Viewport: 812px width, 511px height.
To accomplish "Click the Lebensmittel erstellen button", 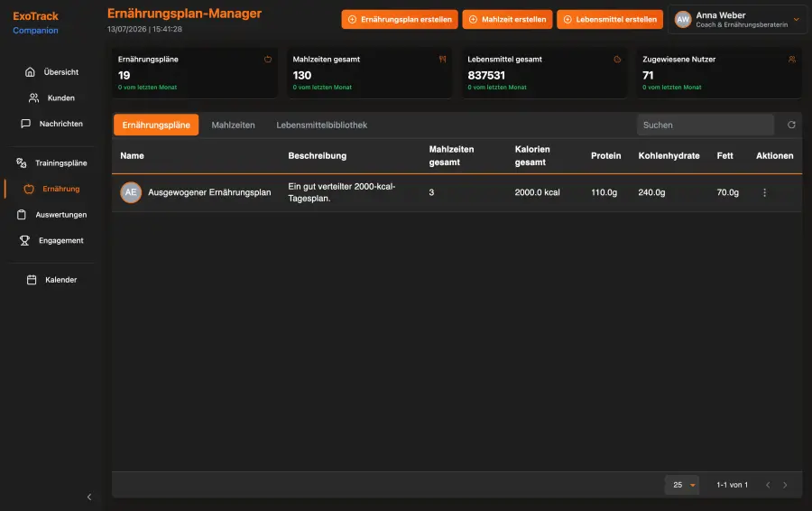I will [x=610, y=20].
